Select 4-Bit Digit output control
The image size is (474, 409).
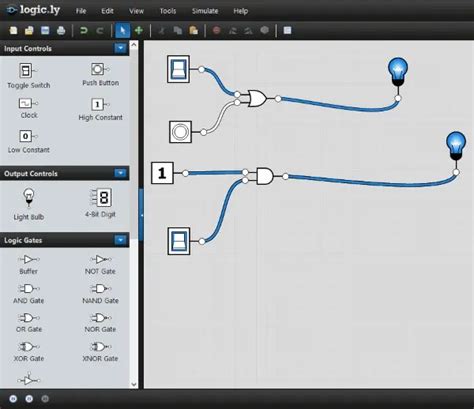pos(100,203)
